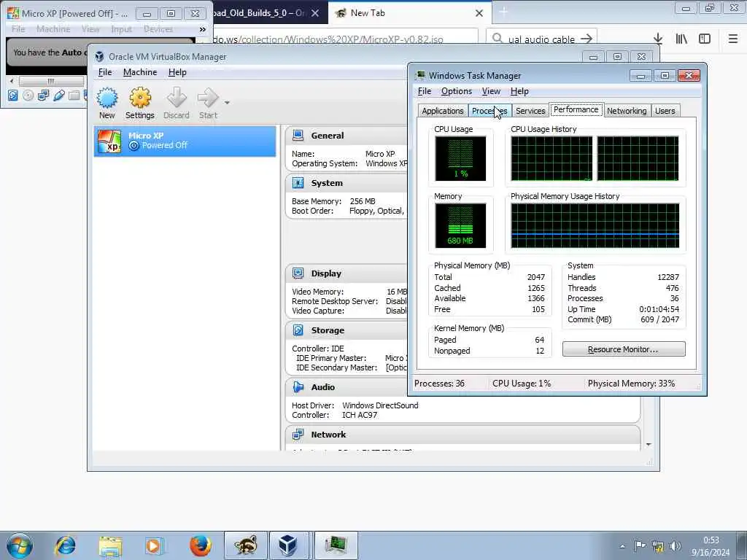Open VirtualBox Settings gear icon
Image resolution: width=747 pixels, height=560 pixels.
pos(140,98)
